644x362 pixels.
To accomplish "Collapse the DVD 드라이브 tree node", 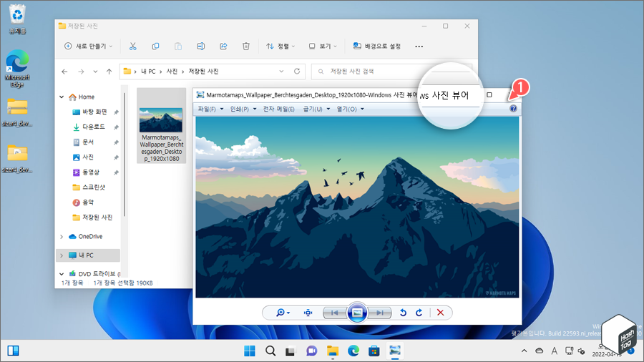I will click(x=62, y=274).
